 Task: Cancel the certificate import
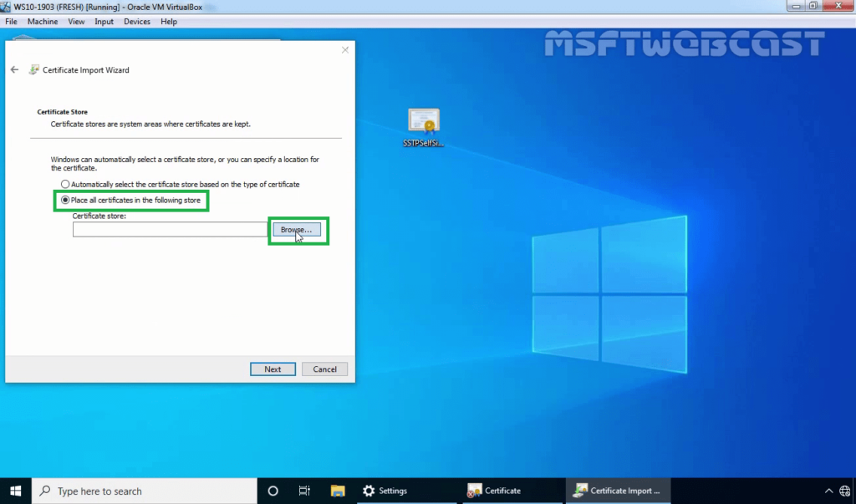click(324, 369)
